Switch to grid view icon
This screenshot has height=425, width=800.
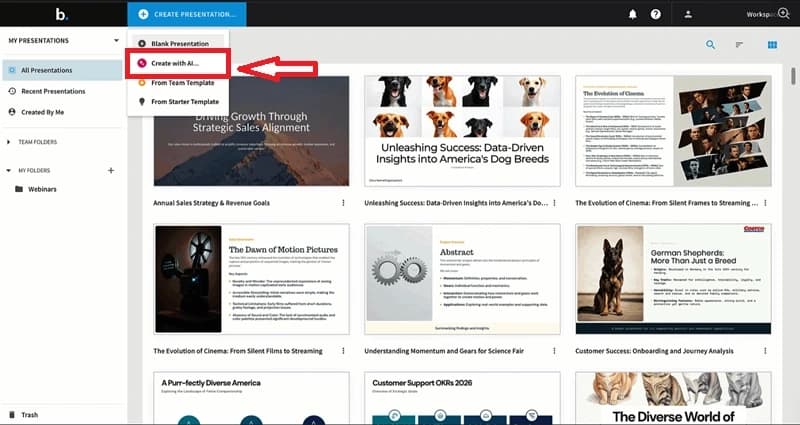772,45
